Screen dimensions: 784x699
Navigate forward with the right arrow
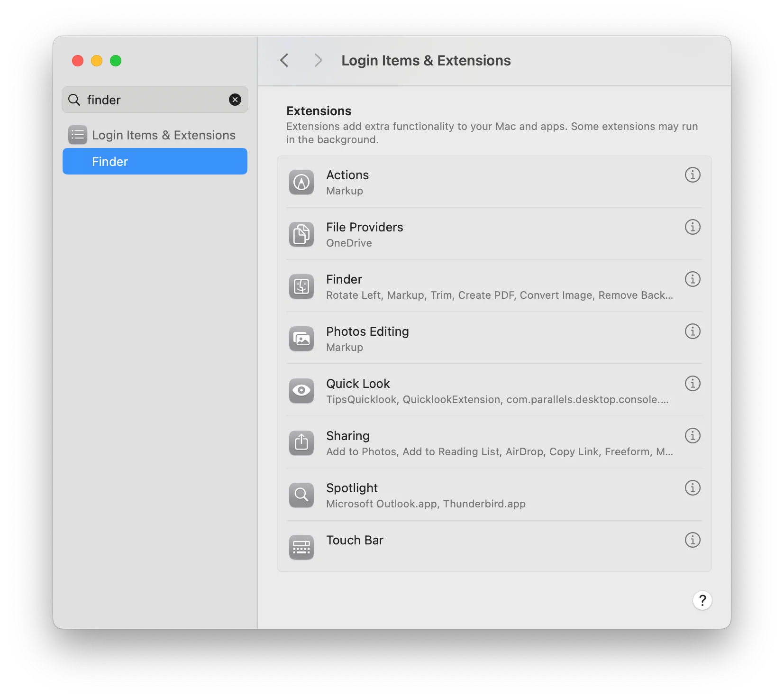click(317, 60)
